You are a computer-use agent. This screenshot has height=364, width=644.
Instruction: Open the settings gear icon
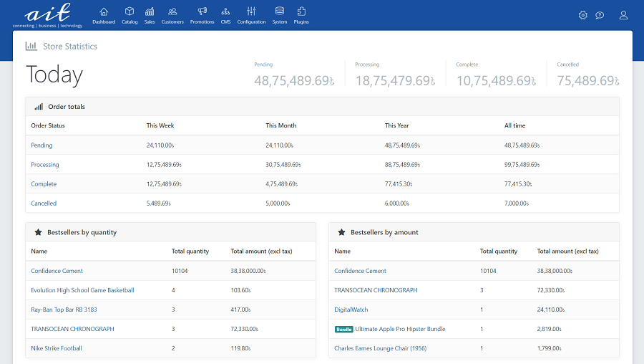coord(582,15)
